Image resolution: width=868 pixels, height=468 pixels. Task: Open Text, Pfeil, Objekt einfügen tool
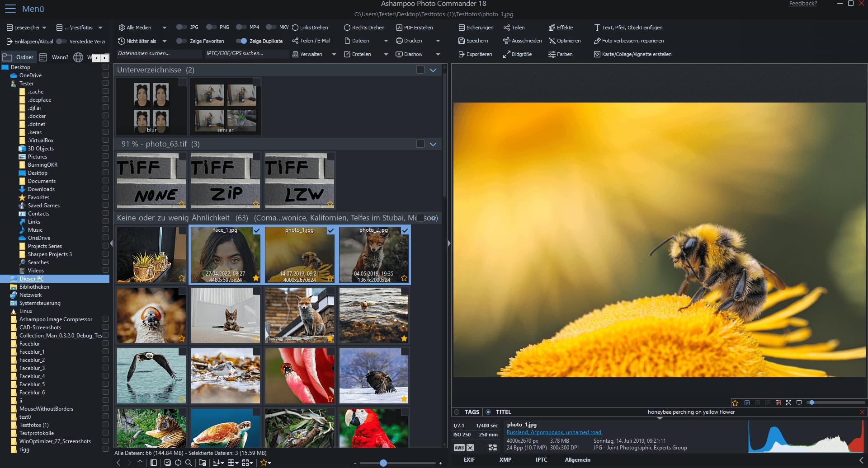(x=628, y=28)
